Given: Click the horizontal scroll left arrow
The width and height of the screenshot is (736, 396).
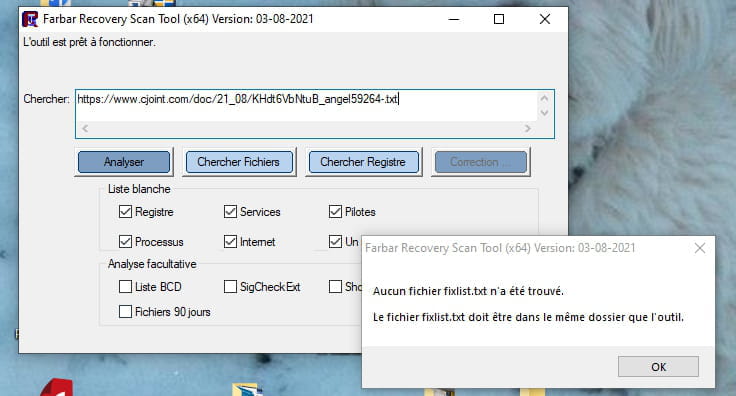Looking at the screenshot, I should pos(85,129).
